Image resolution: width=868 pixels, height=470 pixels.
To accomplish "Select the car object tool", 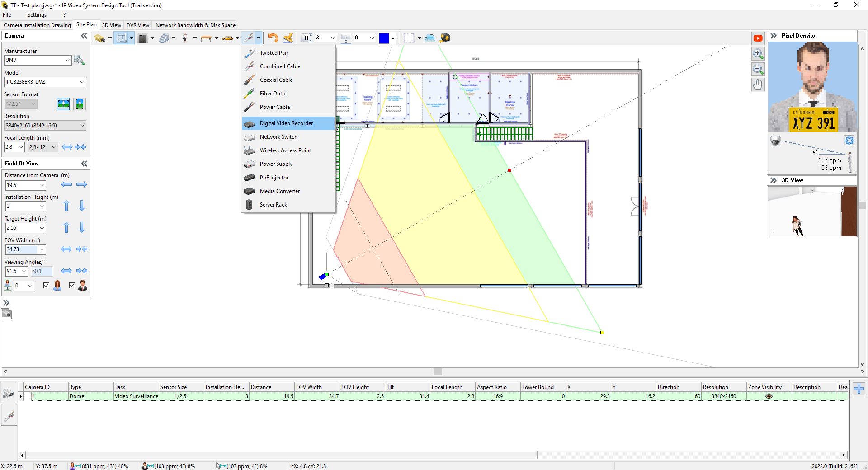I will [x=227, y=38].
